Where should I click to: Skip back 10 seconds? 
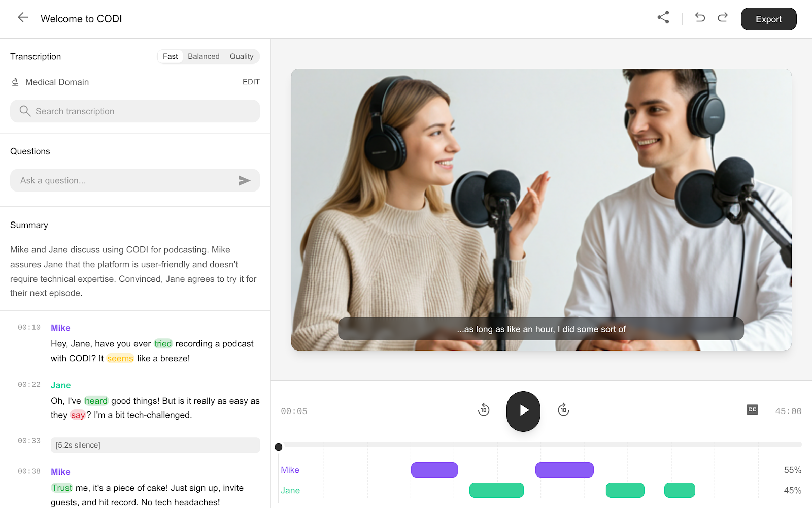tap(484, 410)
